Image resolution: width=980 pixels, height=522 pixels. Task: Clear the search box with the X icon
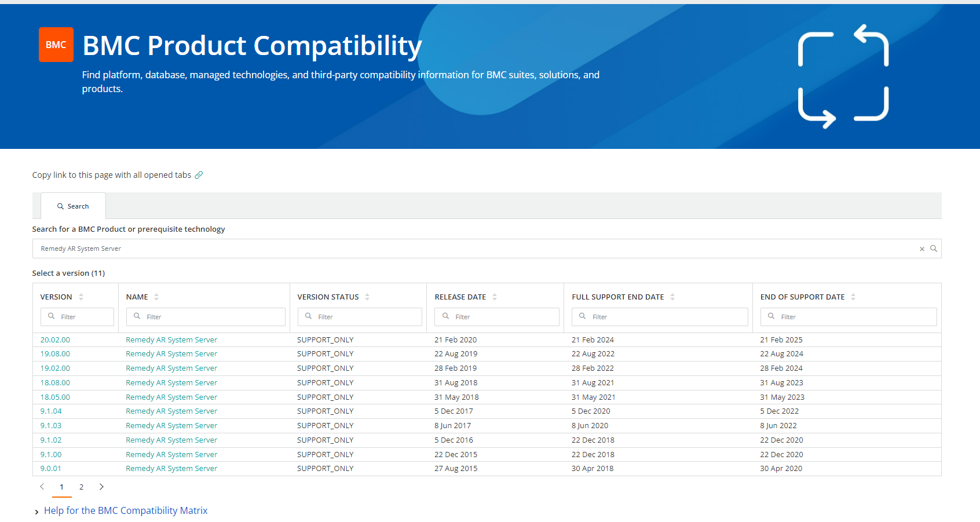click(922, 249)
